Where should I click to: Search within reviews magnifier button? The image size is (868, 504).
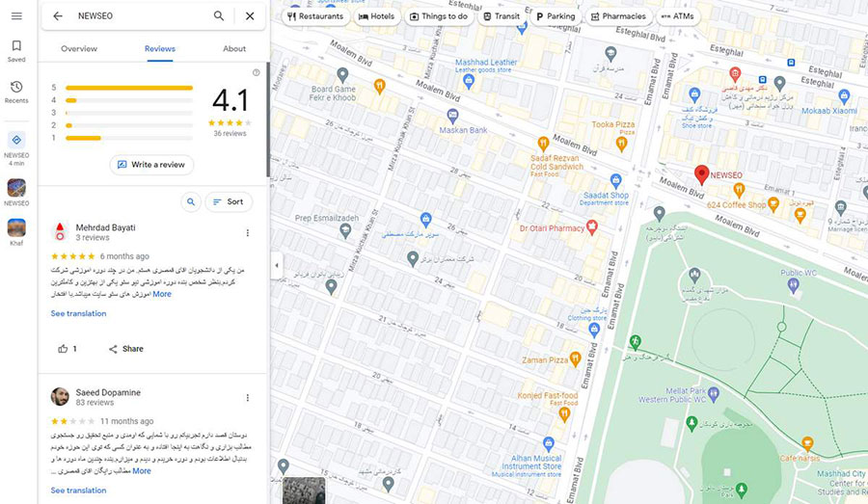coord(190,202)
